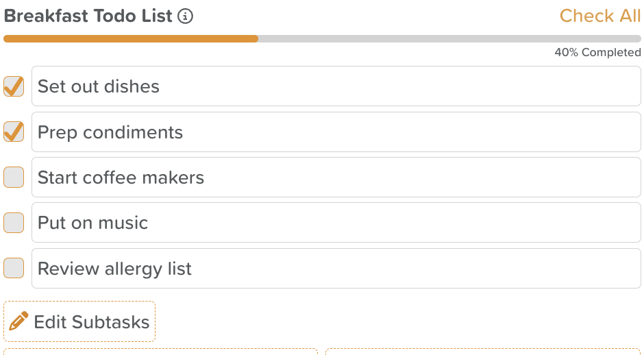Click the right dashed box at the bottom
Image resolution: width=644 pixels, height=355 pixels.
coord(483,352)
